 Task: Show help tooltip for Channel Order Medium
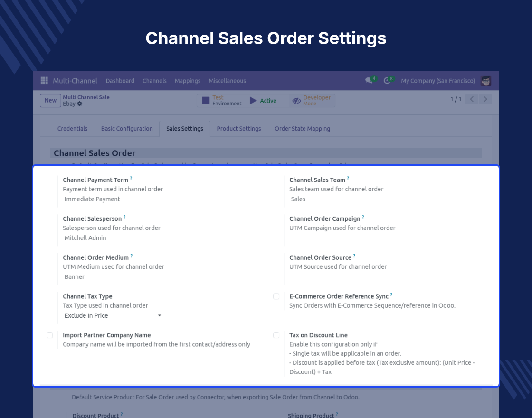coord(131,256)
